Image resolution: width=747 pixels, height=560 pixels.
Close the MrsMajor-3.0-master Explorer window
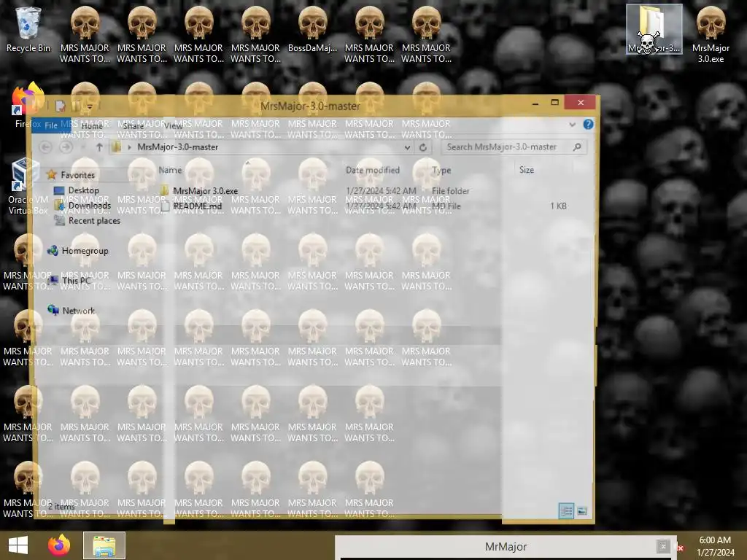point(580,102)
